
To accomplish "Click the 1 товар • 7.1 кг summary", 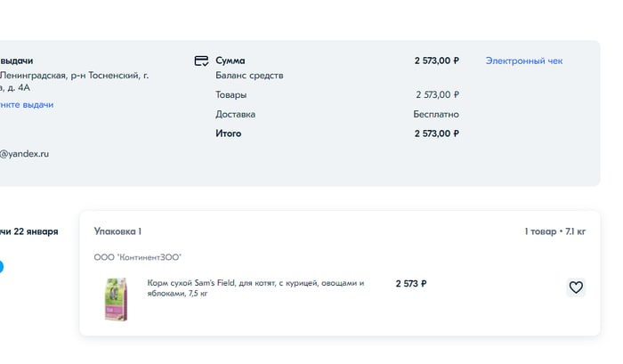I will (554, 231).
